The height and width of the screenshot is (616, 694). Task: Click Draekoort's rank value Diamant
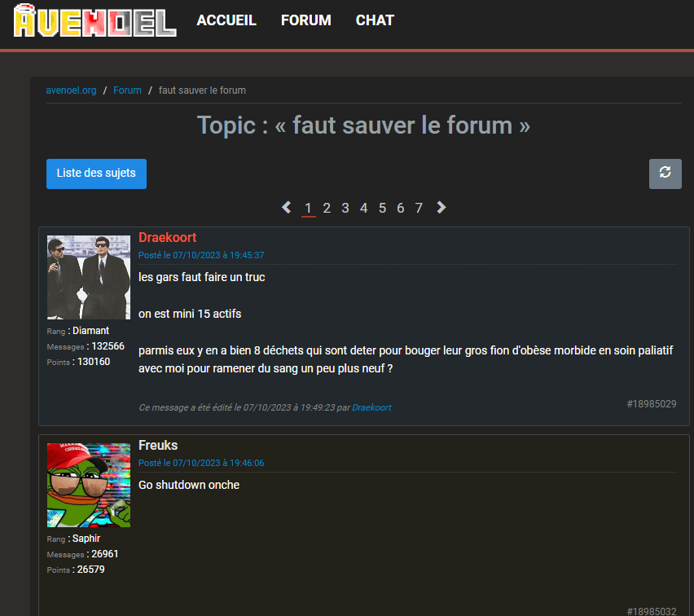[90, 331]
